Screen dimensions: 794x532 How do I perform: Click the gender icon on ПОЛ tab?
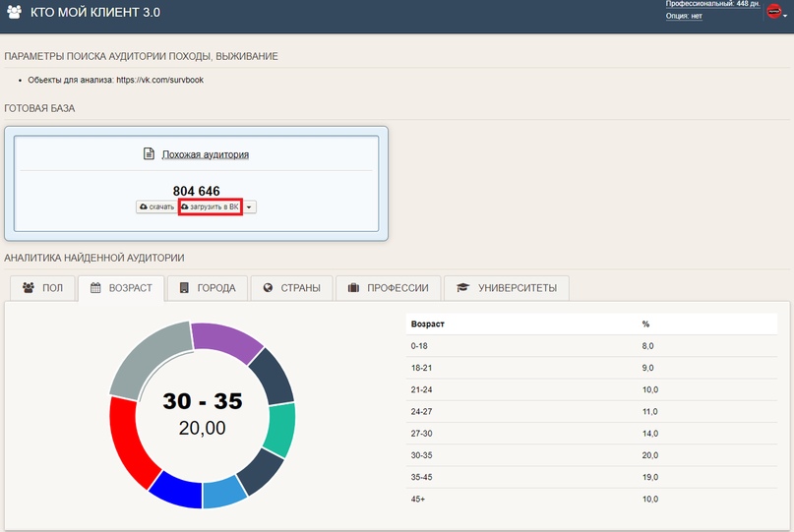tap(29, 288)
